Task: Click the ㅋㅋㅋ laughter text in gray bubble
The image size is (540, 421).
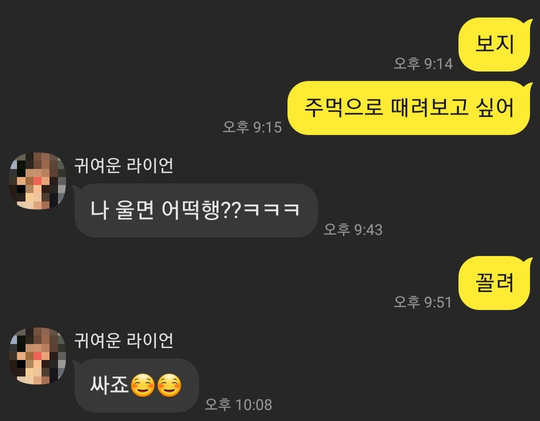Action: 271,210
